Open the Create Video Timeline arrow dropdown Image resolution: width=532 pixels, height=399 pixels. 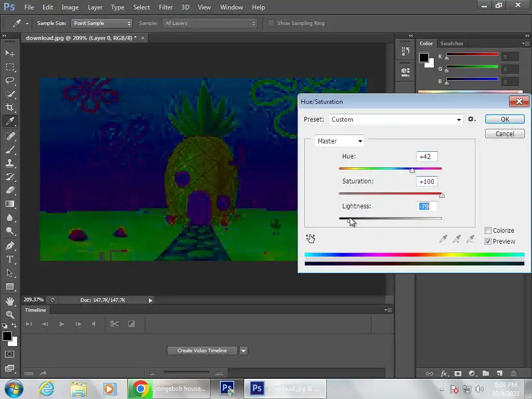[x=244, y=351]
